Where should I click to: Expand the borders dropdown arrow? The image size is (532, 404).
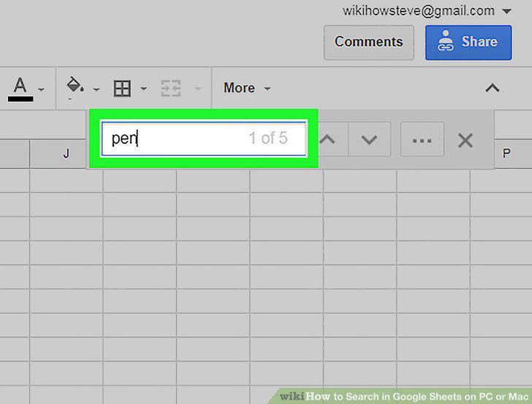(x=144, y=89)
